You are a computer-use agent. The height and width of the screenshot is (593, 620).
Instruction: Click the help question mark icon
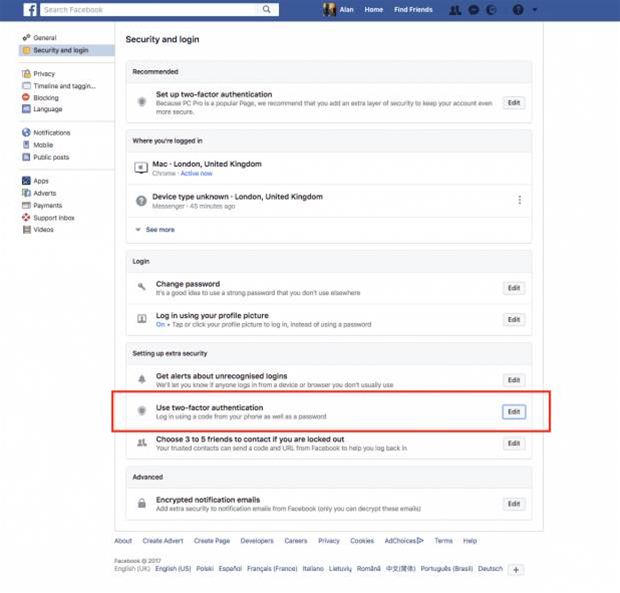517,10
